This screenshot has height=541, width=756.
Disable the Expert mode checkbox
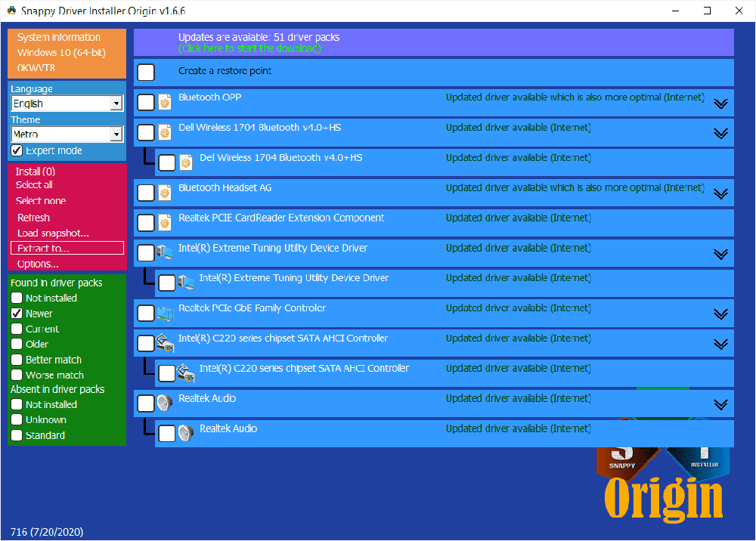point(17,150)
